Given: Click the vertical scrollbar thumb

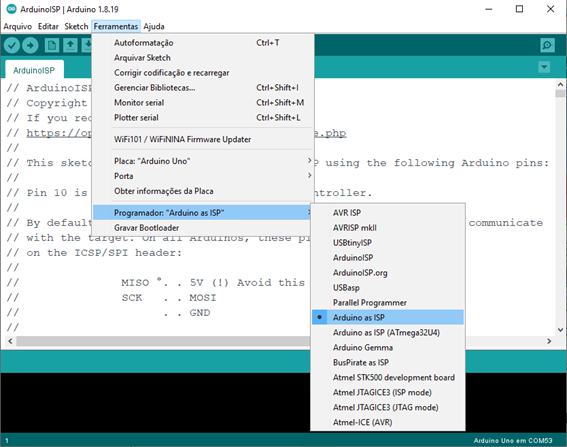Looking at the screenshot, I should [x=560, y=94].
